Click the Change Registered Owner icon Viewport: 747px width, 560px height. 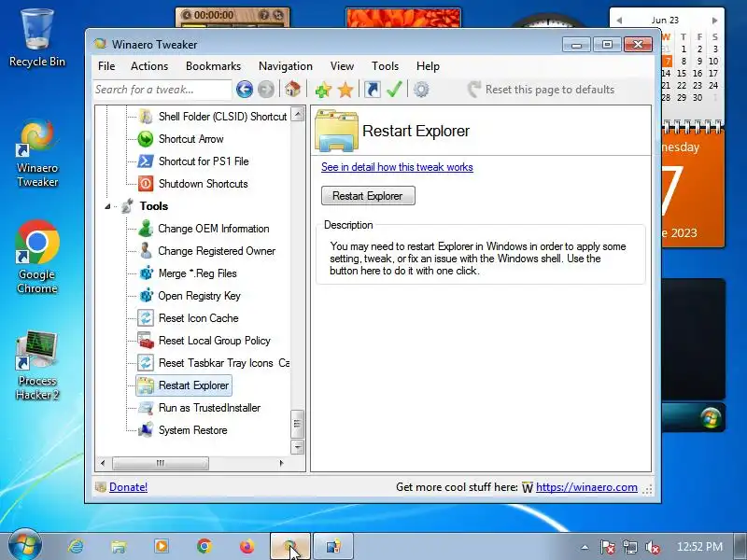[146, 251]
